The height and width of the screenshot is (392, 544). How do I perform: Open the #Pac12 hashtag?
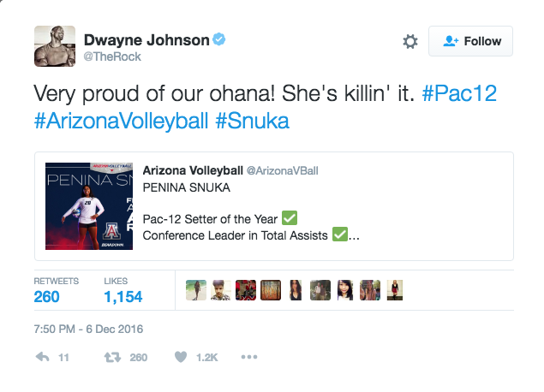coord(459,93)
